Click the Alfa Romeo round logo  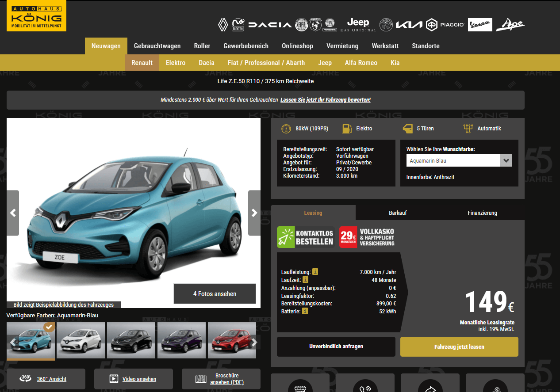386,25
